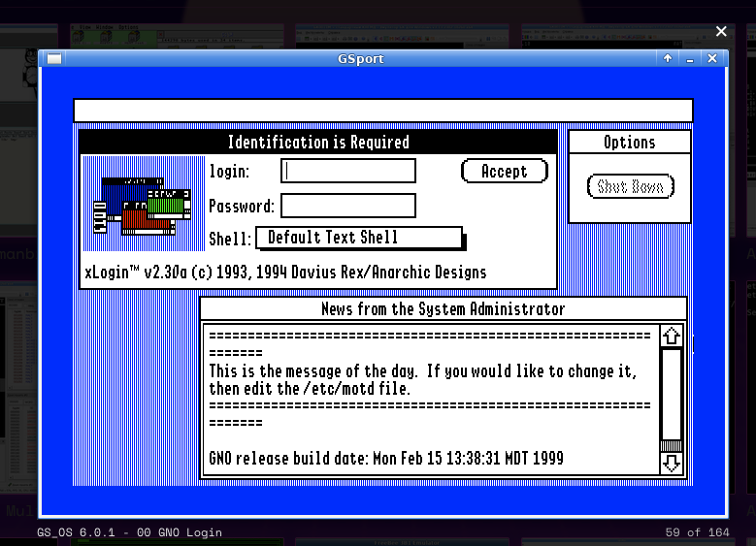Screen dimensions: 756x546
Task: Open the Default Text Shell dropdown
Action: pyautogui.click(x=360, y=238)
